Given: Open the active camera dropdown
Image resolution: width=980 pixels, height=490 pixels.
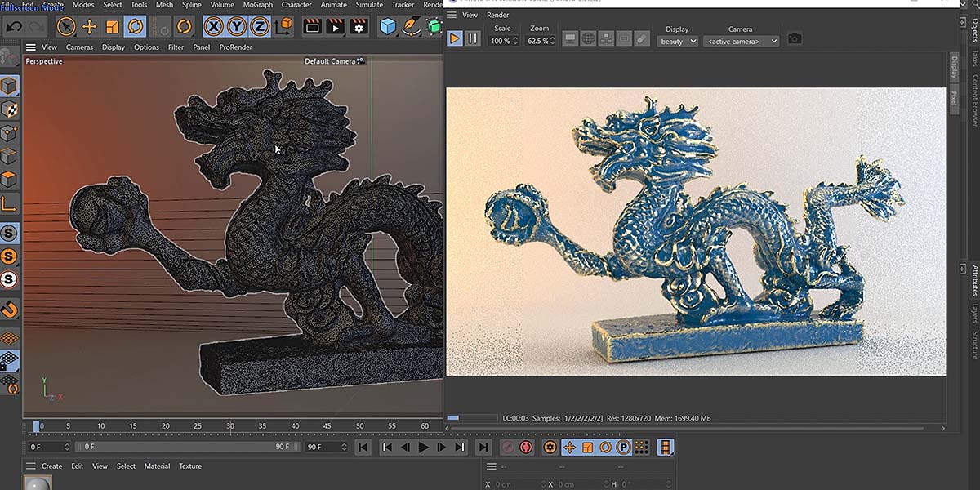Looking at the screenshot, I should 741,41.
